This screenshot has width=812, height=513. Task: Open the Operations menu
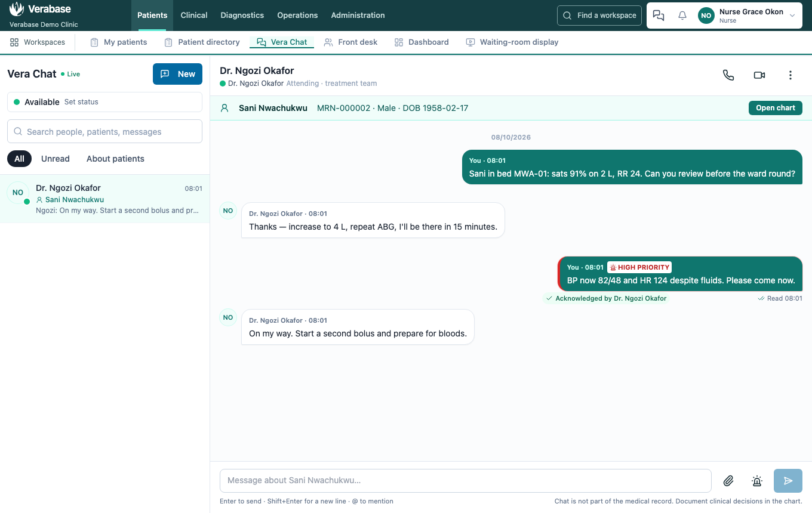[x=297, y=16]
